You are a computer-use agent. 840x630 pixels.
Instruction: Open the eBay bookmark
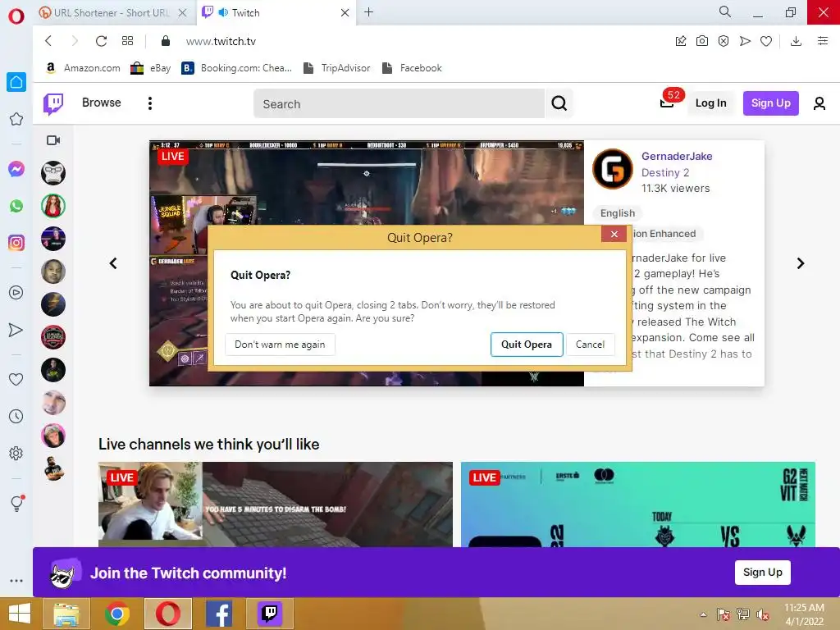(x=151, y=68)
